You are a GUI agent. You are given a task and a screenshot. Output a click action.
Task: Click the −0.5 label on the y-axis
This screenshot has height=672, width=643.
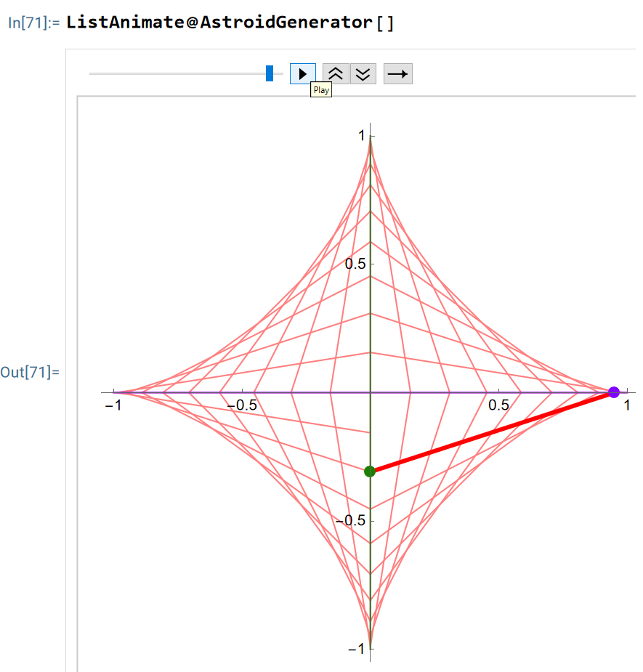point(351,520)
